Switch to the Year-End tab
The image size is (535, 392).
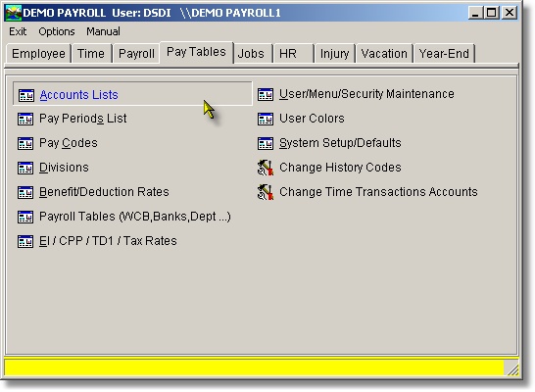[x=444, y=54]
